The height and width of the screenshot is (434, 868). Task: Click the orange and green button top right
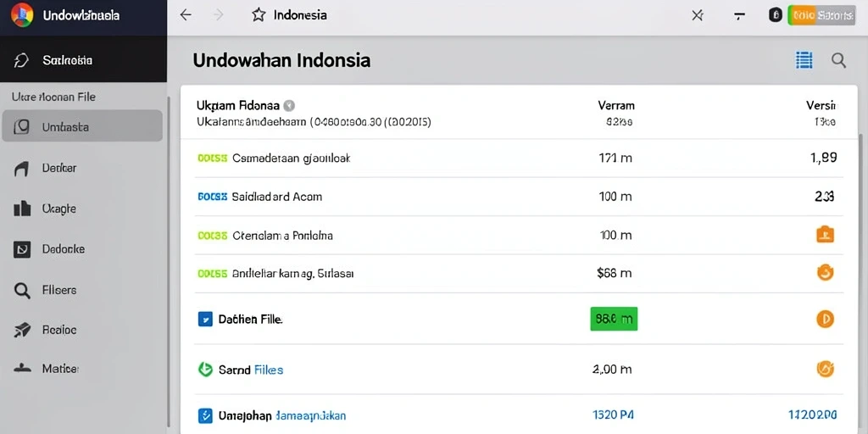coord(821,15)
